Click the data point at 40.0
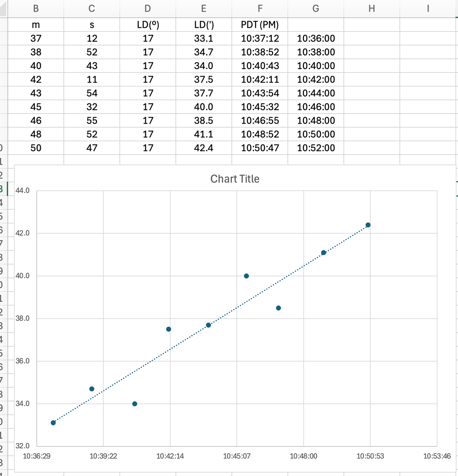 click(x=246, y=276)
